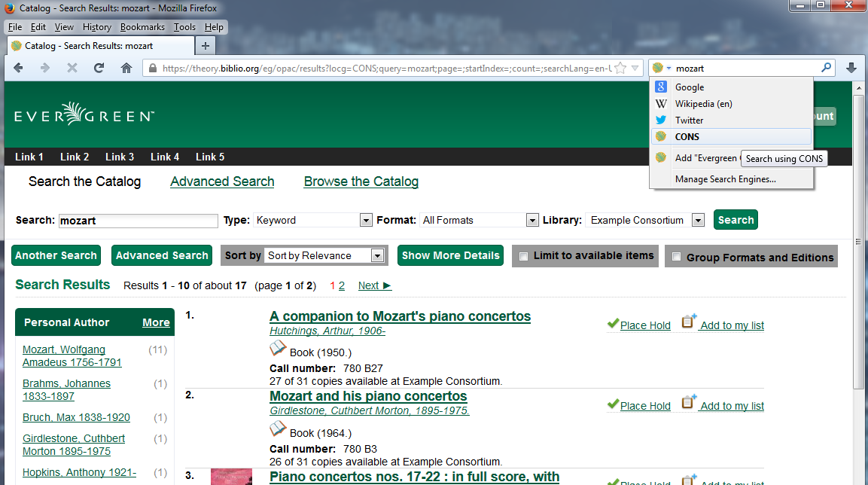Click the catalog Search text field
This screenshot has height=485, width=868.
click(x=138, y=221)
